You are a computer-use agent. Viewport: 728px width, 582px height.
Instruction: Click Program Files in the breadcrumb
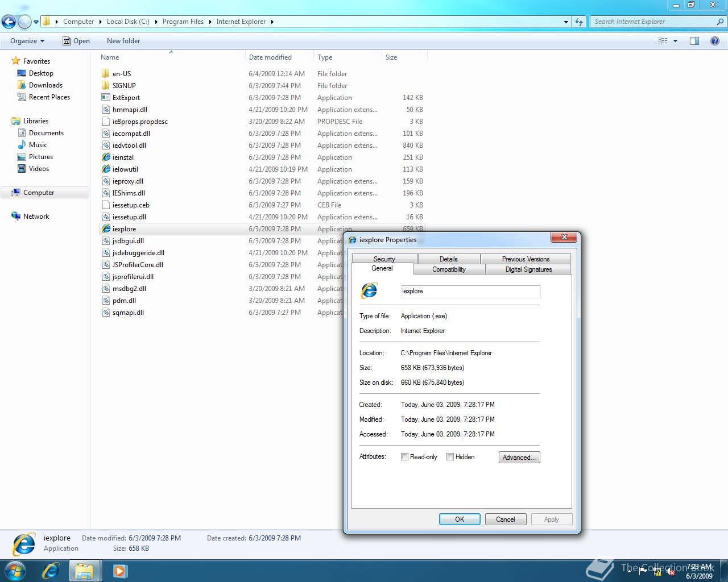pos(183,22)
